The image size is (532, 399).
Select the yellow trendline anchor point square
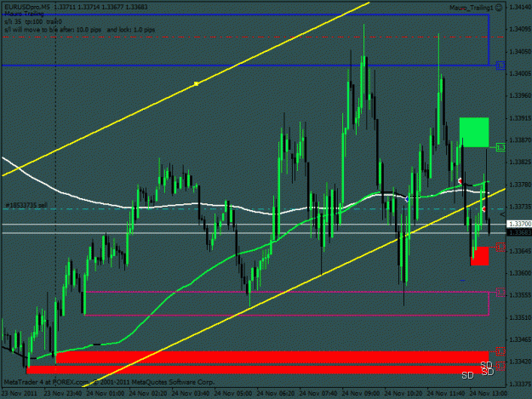coord(196,83)
